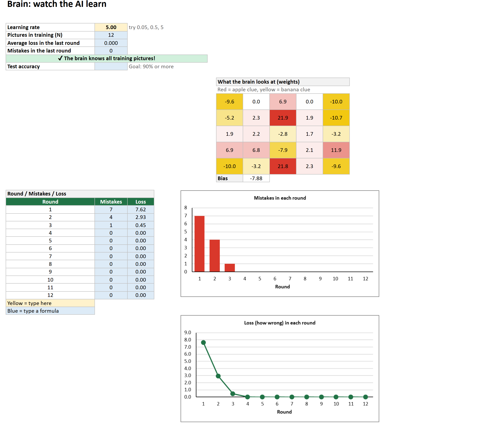Image resolution: width=479 pixels, height=448 pixels.
Task: Select the round 1 data point on Loss chart
Action: [203, 342]
